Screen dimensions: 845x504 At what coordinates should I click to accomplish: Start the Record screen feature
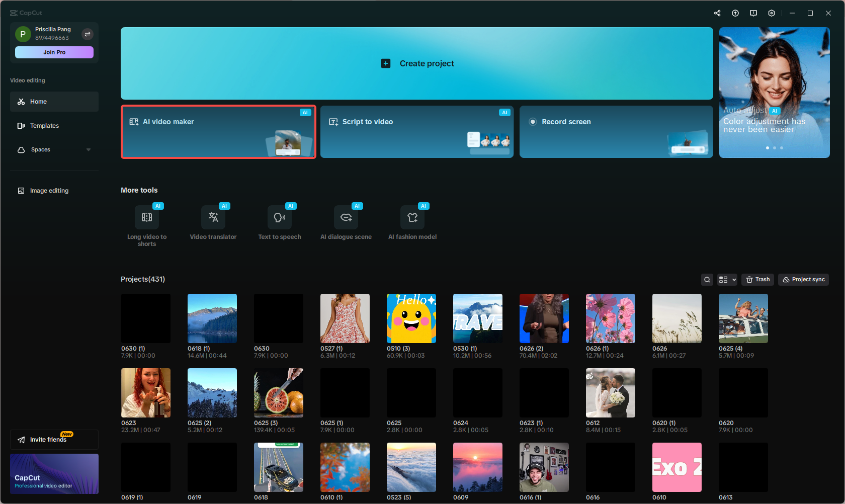[616, 132]
